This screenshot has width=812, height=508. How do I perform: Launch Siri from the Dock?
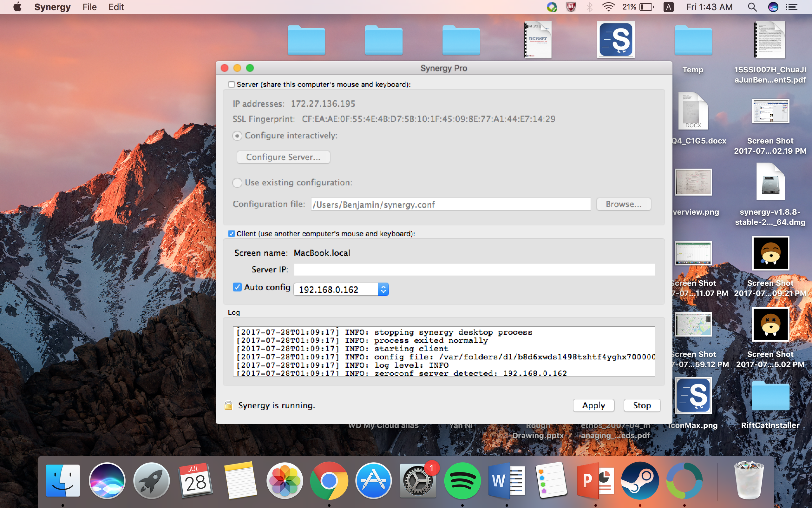pos(107,480)
